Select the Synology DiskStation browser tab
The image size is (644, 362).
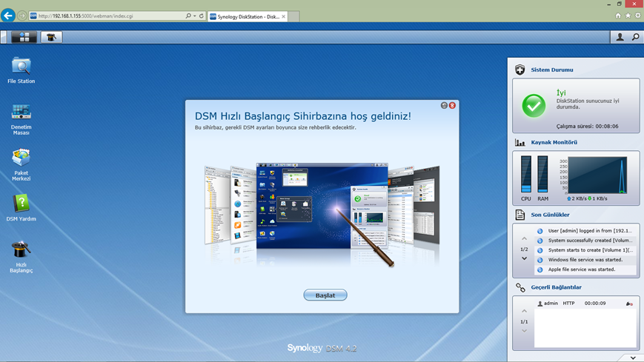click(x=248, y=16)
